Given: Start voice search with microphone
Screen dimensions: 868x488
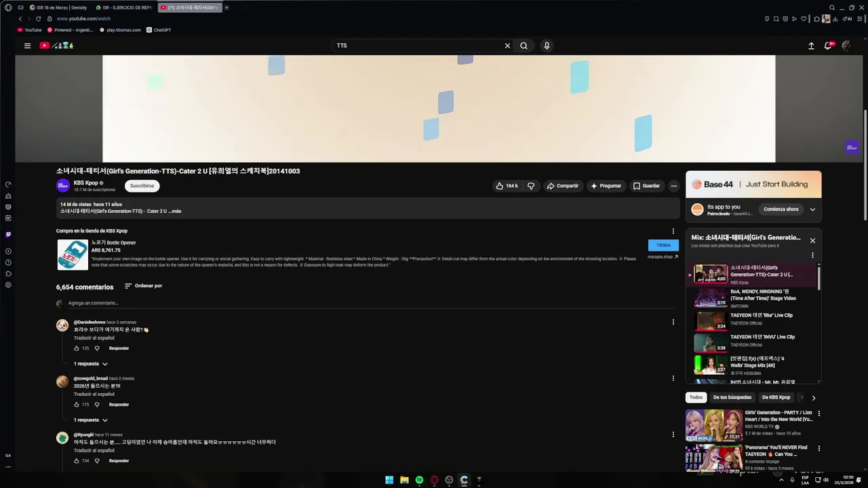Looking at the screenshot, I should 547,45.
